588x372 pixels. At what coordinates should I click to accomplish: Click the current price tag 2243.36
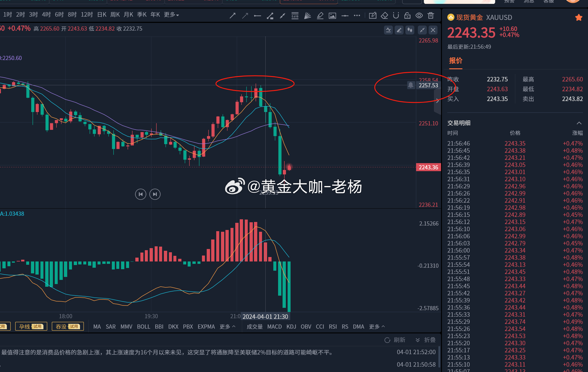pos(428,167)
